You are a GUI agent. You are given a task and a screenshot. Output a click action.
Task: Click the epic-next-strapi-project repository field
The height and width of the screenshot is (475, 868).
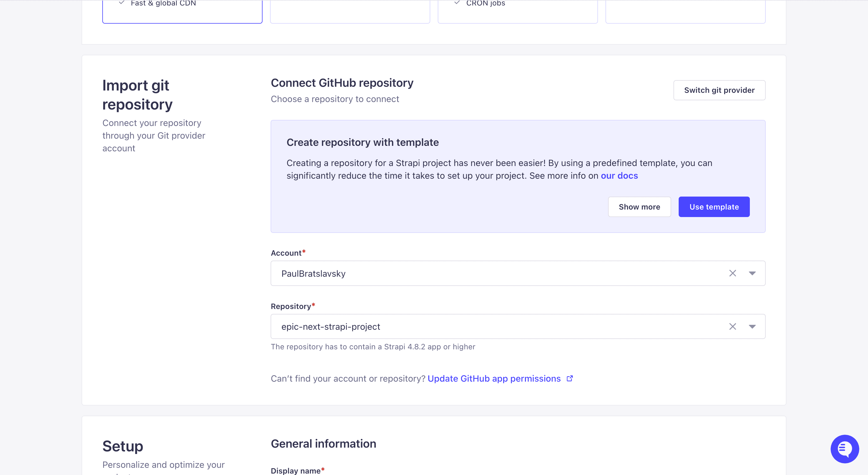click(518, 326)
